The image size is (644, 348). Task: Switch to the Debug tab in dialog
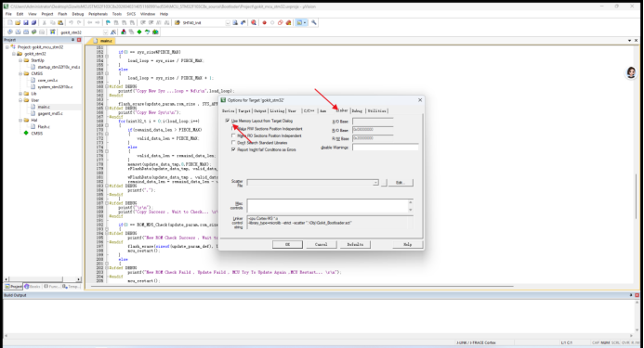358,110
